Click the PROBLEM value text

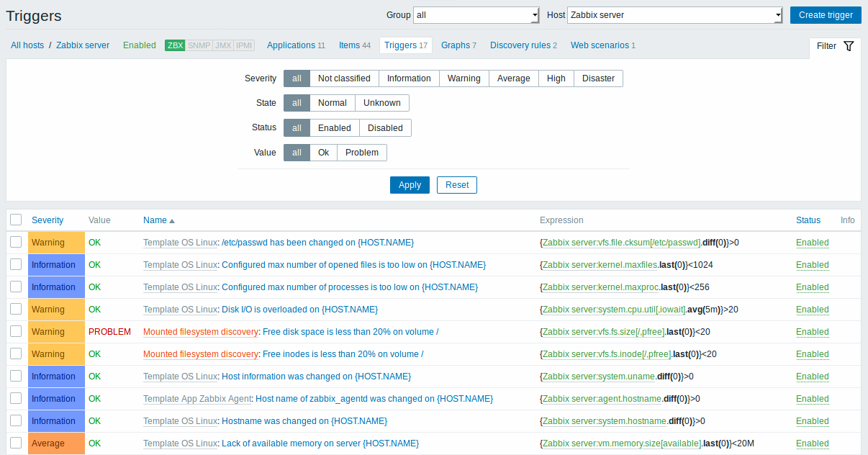(109, 332)
